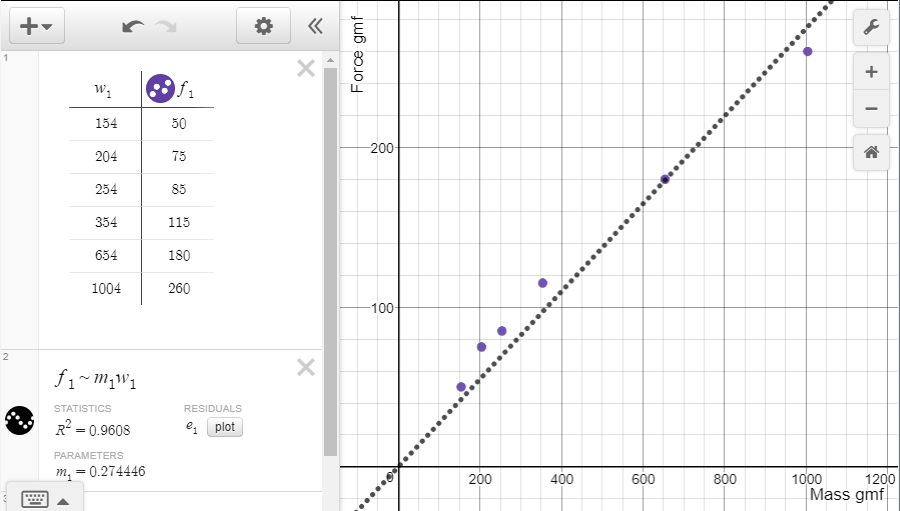The image size is (900, 511).
Task: Redo the last undone action
Action: point(166,26)
